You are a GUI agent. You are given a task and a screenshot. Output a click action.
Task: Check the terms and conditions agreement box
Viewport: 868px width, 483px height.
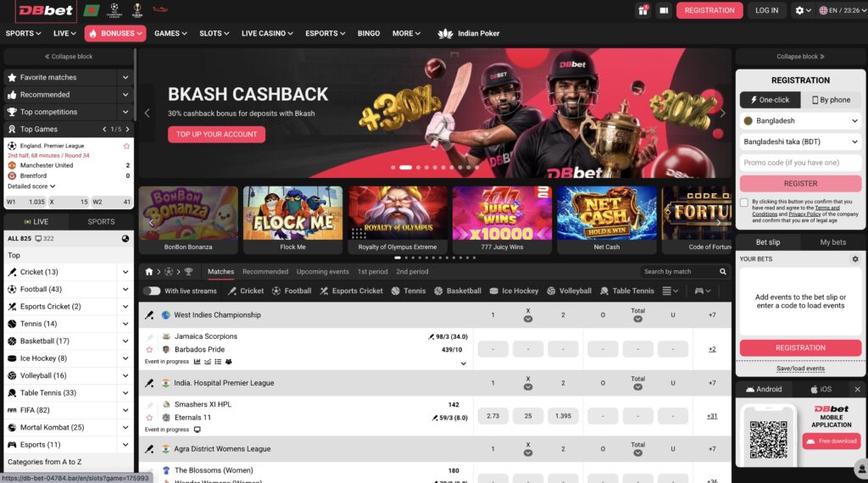[744, 203]
